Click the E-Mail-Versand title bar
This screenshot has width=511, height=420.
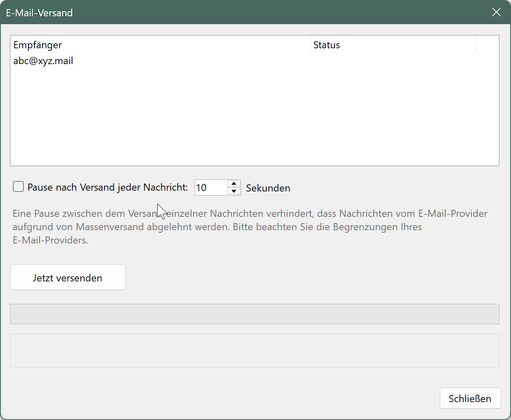pyautogui.click(x=39, y=12)
